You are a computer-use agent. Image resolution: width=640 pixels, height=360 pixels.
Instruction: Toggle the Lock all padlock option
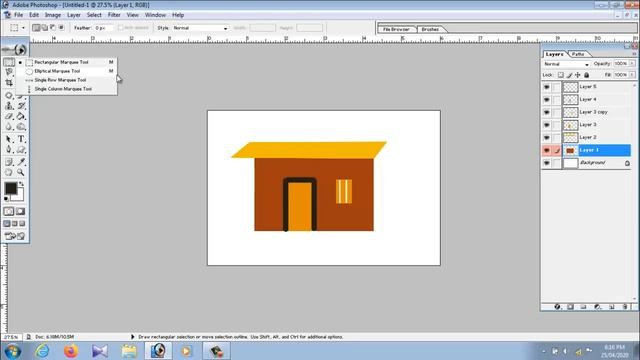click(x=587, y=75)
